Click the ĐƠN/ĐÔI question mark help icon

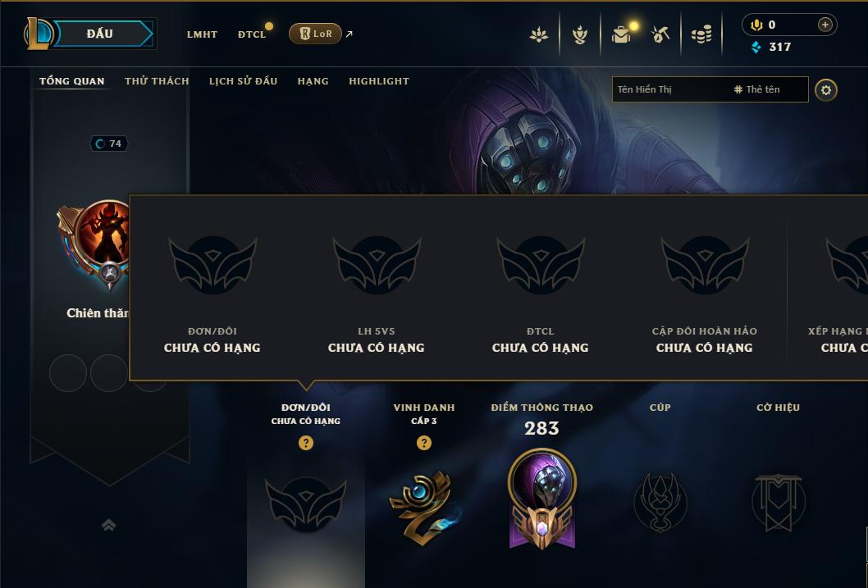point(305,443)
